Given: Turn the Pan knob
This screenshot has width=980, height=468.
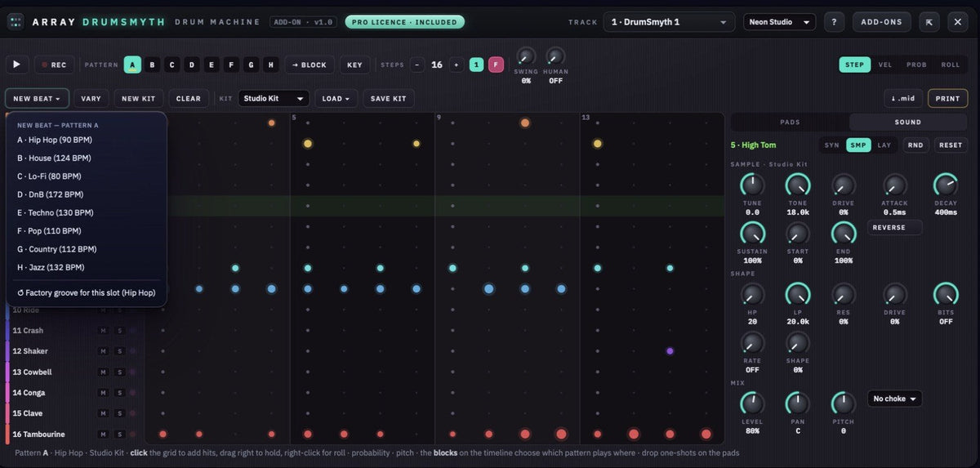Looking at the screenshot, I should pos(798,403).
